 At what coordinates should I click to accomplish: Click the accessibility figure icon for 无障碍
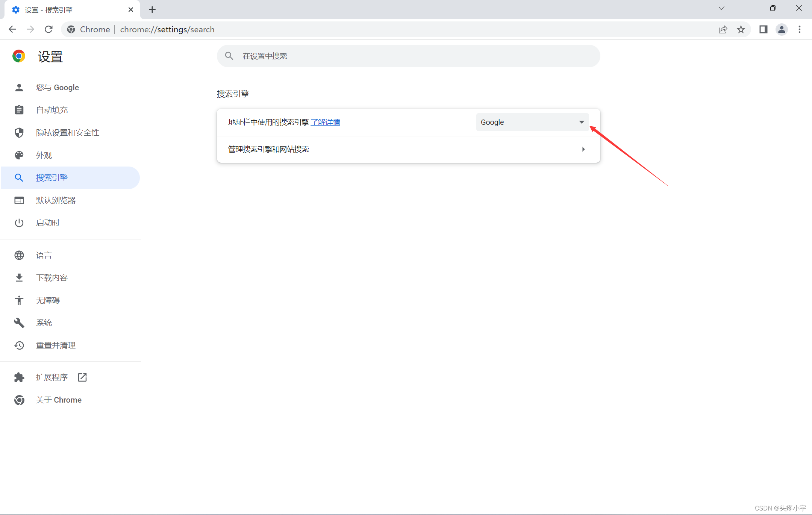[19, 300]
